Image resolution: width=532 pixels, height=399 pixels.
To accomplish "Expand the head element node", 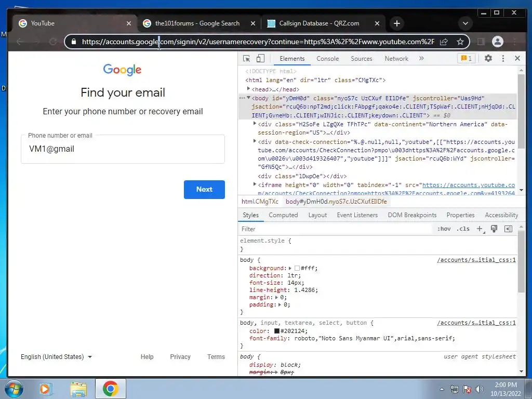I will tap(248, 89).
